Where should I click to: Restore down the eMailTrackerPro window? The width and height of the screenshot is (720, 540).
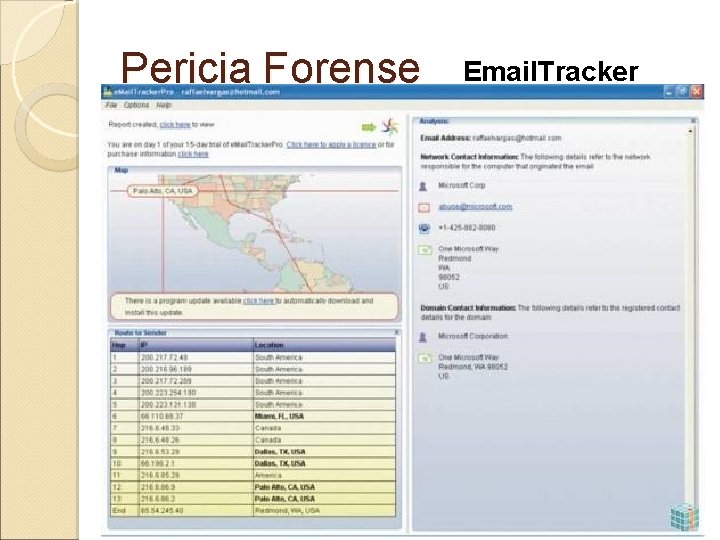(x=683, y=91)
